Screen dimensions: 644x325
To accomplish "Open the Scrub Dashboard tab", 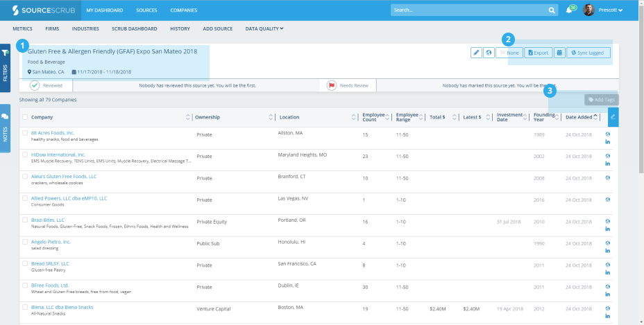I will pyautogui.click(x=135, y=28).
